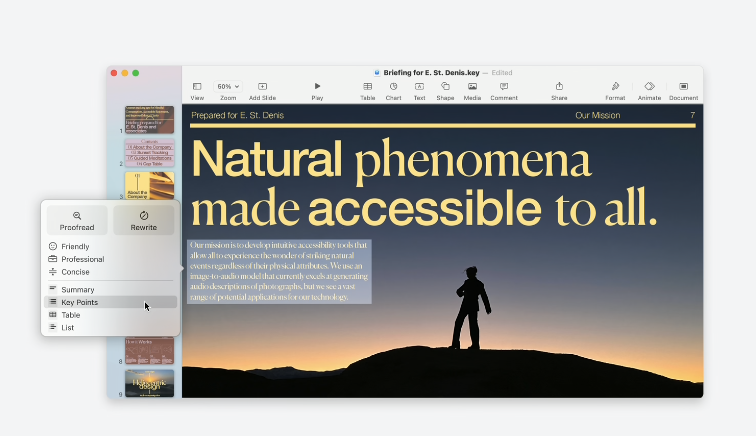The height and width of the screenshot is (436, 756).
Task: Insert a Table from the toolbar
Action: [368, 87]
